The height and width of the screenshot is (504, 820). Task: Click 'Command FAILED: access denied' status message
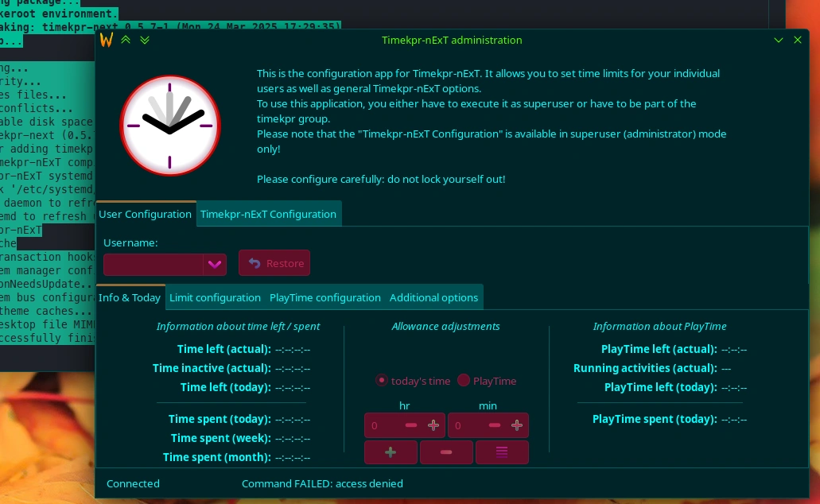pyautogui.click(x=322, y=483)
